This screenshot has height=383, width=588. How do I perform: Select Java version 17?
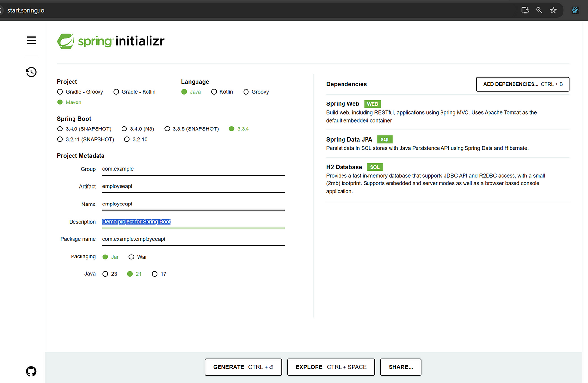tap(159, 274)
